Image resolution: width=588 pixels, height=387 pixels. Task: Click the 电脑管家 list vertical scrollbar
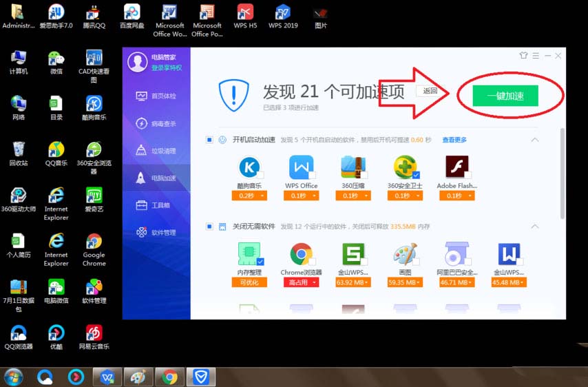(562, 174)
